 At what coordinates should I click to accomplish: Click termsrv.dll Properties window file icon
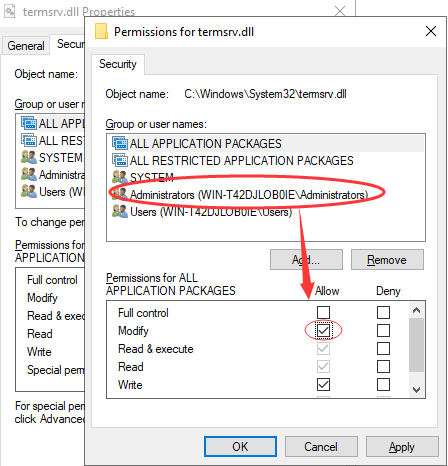[10, 11]
